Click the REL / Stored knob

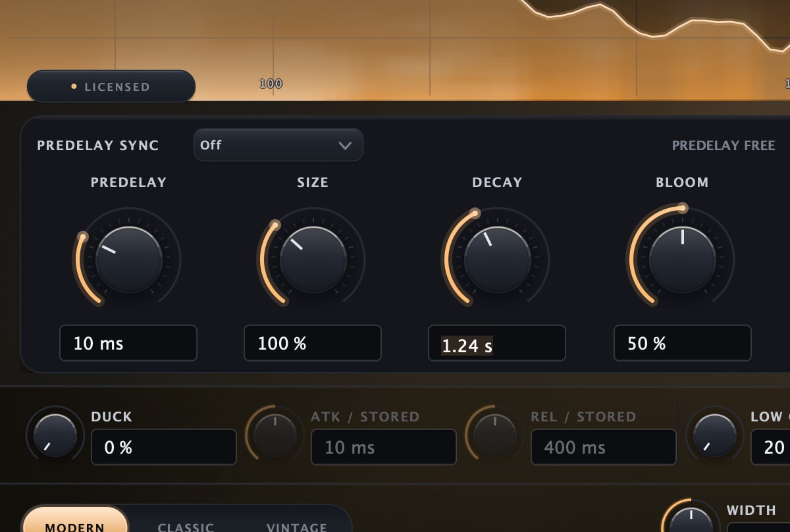coord(494,435)
